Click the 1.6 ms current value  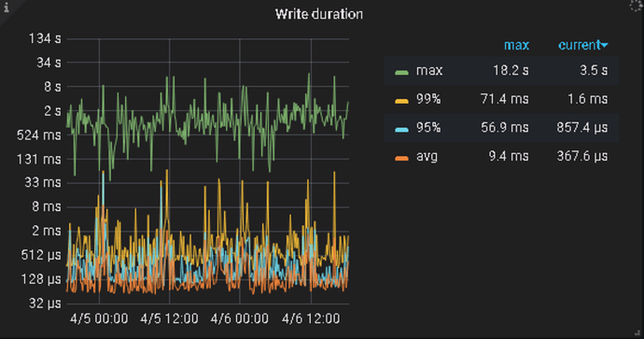[587, 99]
